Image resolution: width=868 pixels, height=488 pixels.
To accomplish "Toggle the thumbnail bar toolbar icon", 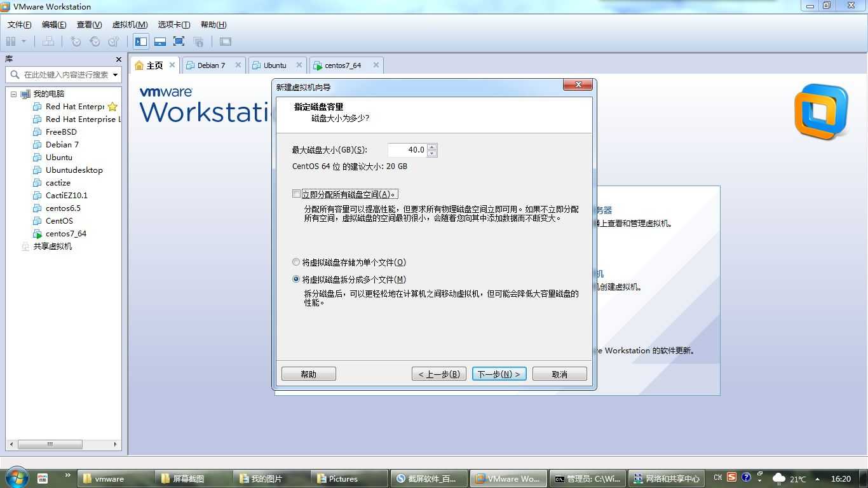I will [x=160, y=41].
